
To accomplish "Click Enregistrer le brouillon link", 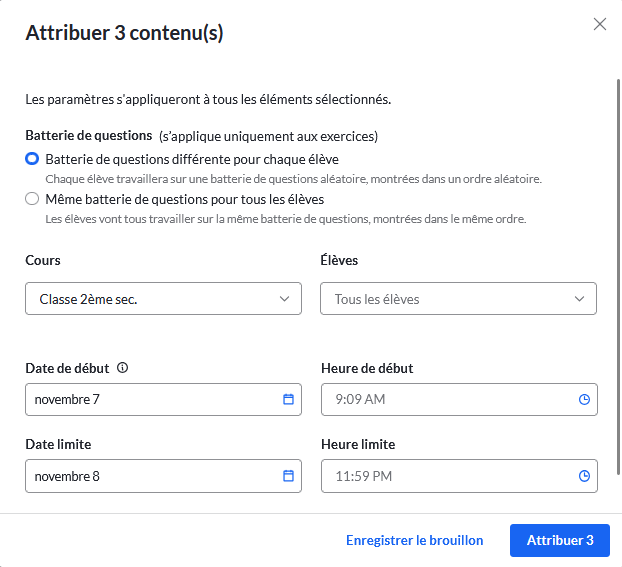I will click(414, 540).
